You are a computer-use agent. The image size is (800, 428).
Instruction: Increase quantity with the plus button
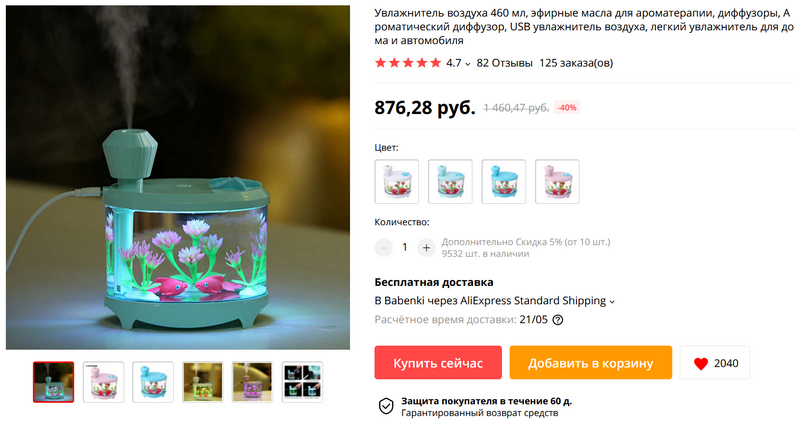pos(426,248)
